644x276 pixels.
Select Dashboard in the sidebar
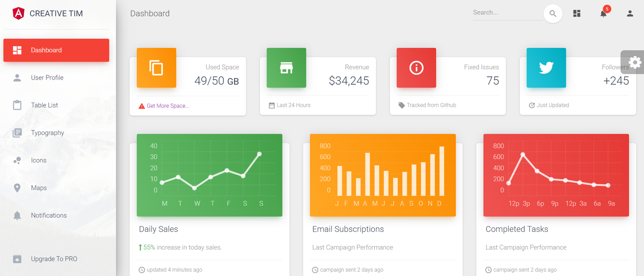[56, 50]
